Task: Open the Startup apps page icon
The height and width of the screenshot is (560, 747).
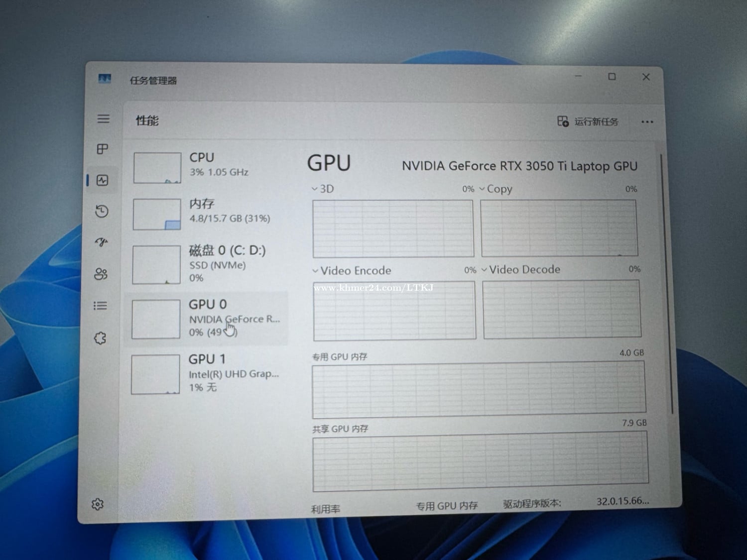Action: (x=102, y=242)
